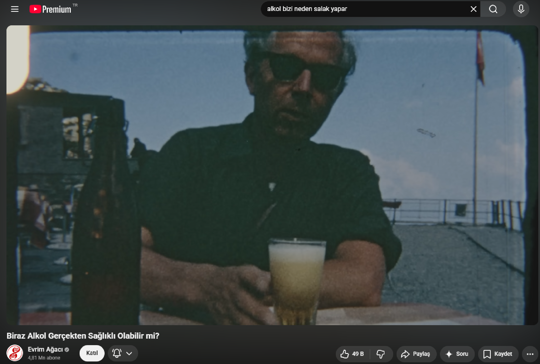
Task: Open Evrim Ağacı channel avatar
Action: [14, 353]
